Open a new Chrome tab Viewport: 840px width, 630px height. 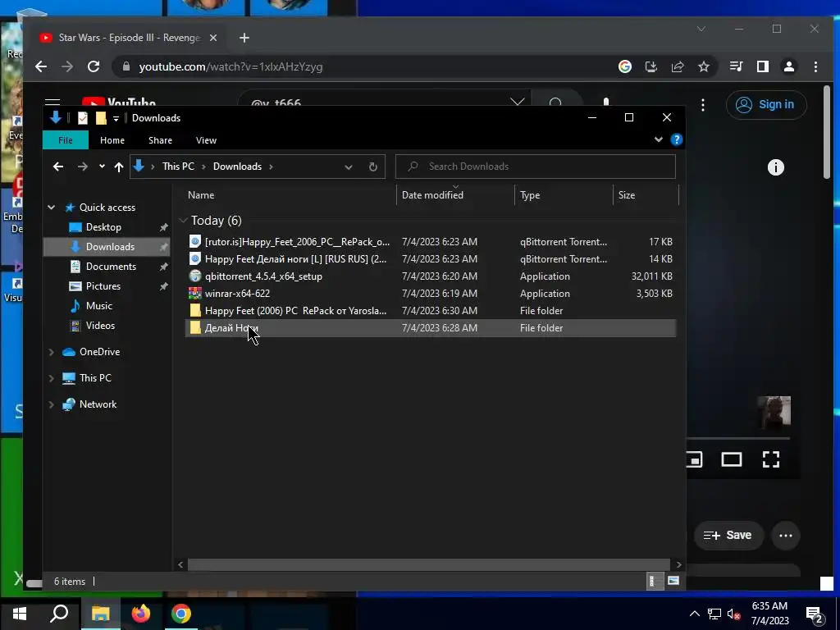[x=244, y=38]
